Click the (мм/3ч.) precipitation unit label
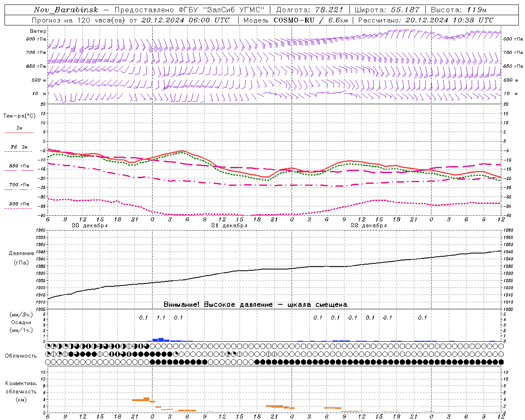This screenshot has height=420, width=525. click(x=21, y=315)
